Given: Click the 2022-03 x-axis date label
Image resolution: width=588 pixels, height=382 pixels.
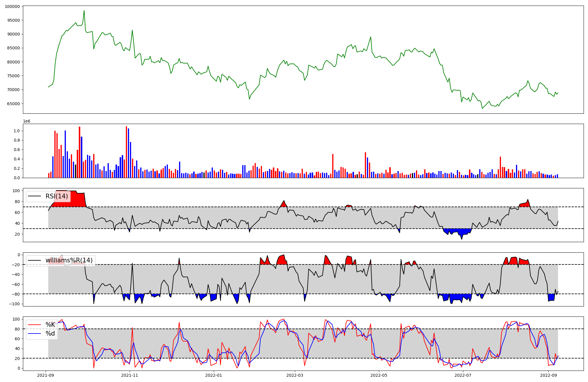Looking at the screenshot, I should point(295,375).
